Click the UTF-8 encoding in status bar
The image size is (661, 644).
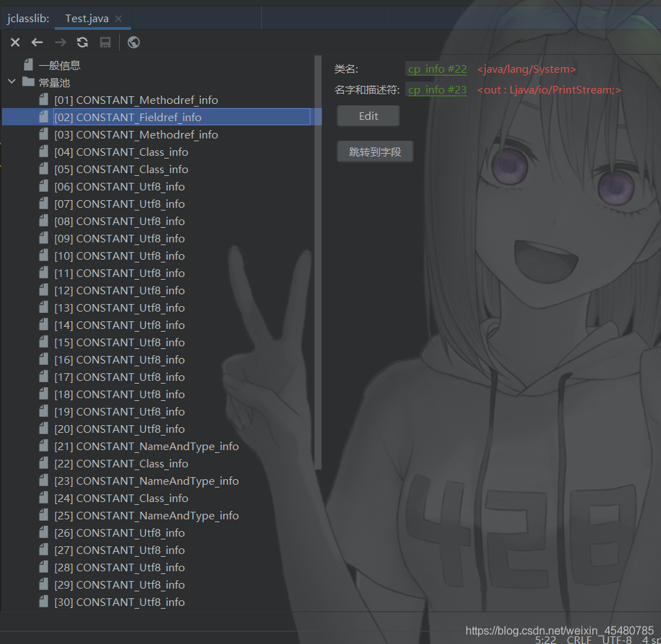pos(616,640)
